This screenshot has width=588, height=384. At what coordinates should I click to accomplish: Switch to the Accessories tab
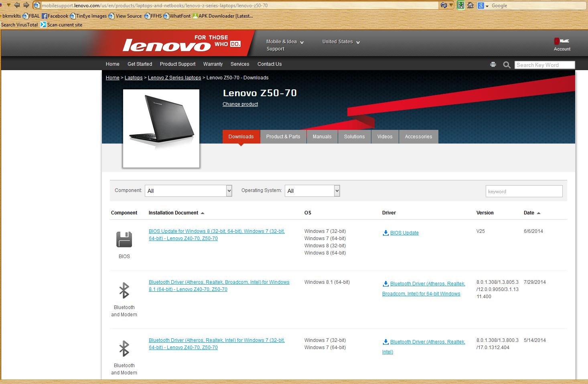(418, 137)
